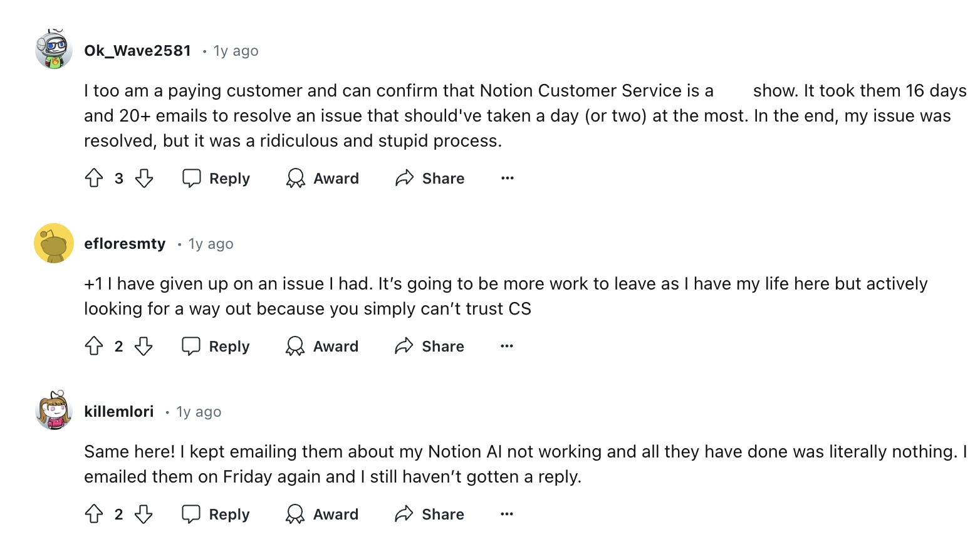Viewport: 980px width, 554px height.
Task: Click the '1y ago' timestamp on efloresmty's comment
Action: click(211, 244)
